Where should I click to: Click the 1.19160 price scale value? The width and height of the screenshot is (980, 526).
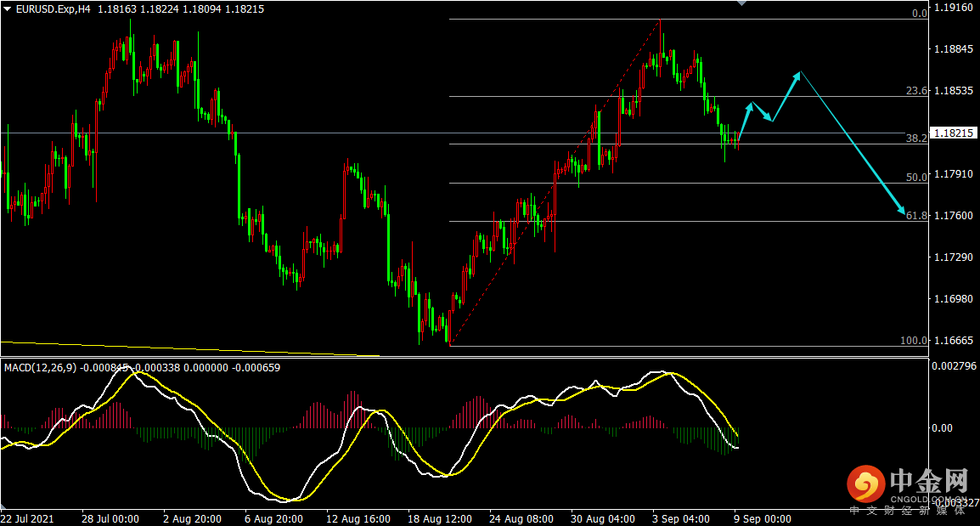[953, 8]
